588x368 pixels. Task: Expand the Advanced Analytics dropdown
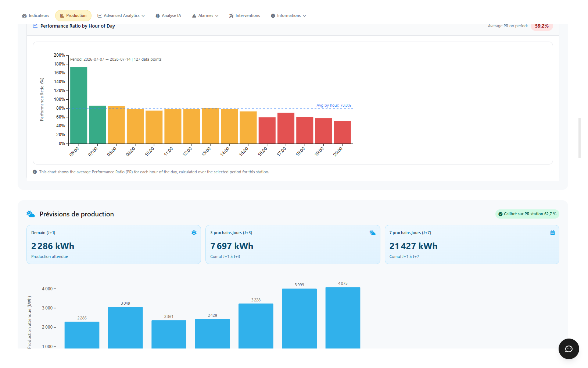tap(121, 15)
